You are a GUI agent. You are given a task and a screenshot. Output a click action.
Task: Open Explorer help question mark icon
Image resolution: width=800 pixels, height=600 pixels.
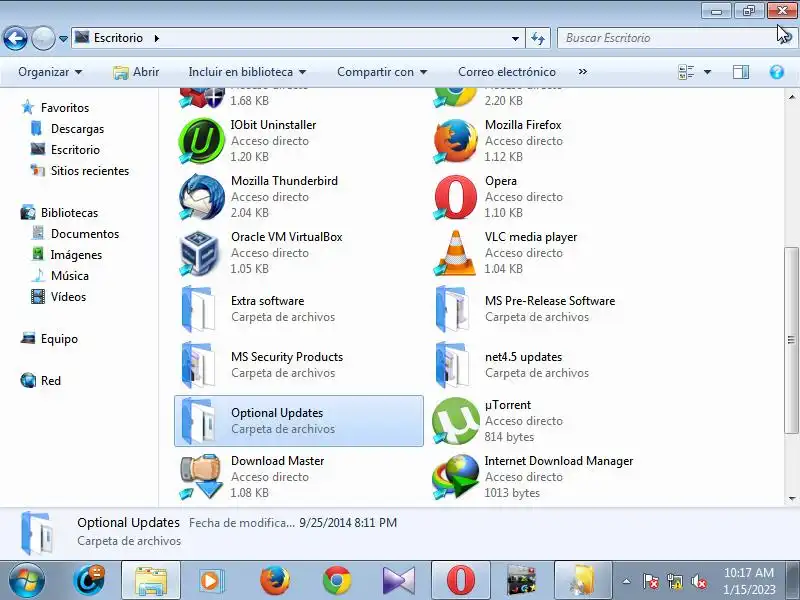tap(777, 72)
